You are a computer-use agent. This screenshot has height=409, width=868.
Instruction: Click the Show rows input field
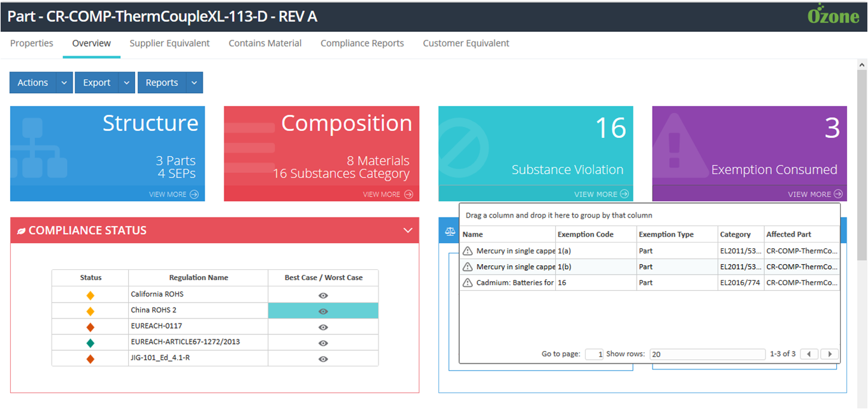tap(707, 354)
